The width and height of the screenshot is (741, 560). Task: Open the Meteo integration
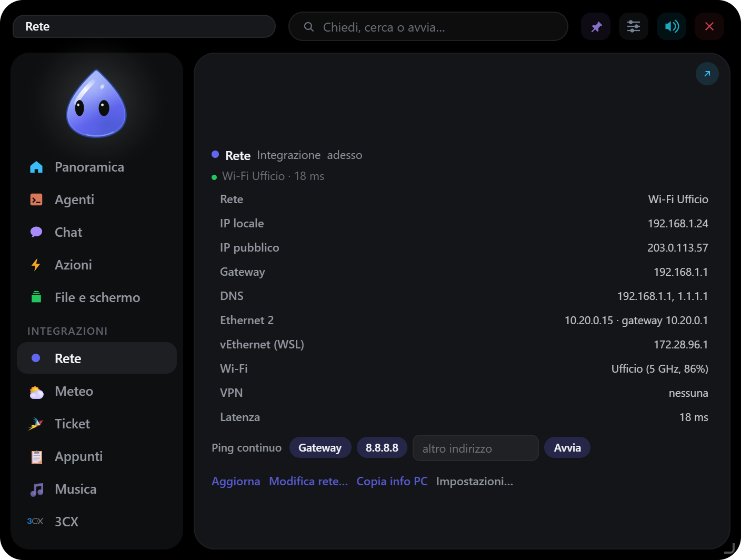click(97, 391)
